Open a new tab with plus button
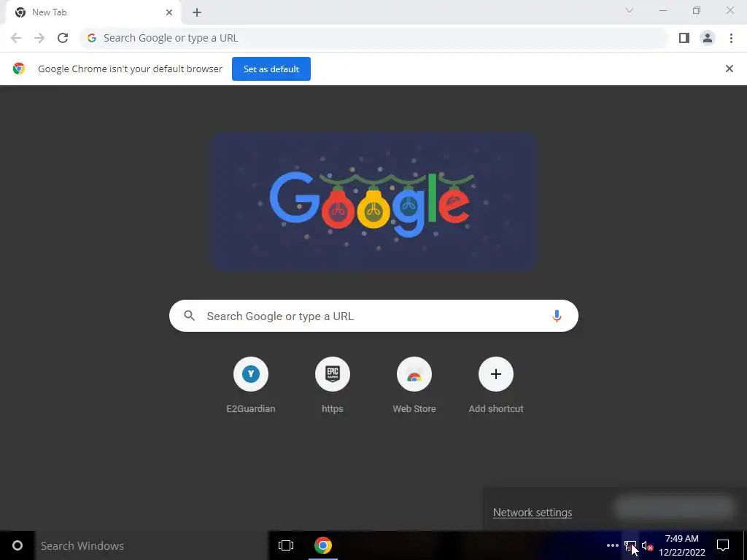Viewport: 747px width, 560px height. pos(197,13)
